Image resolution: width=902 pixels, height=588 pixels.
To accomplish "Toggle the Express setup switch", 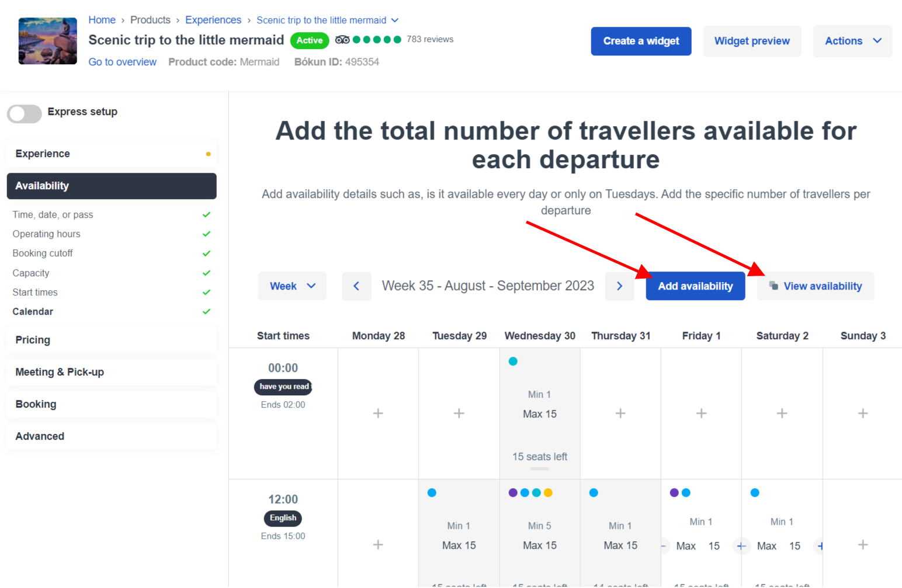I will point(24,113).
